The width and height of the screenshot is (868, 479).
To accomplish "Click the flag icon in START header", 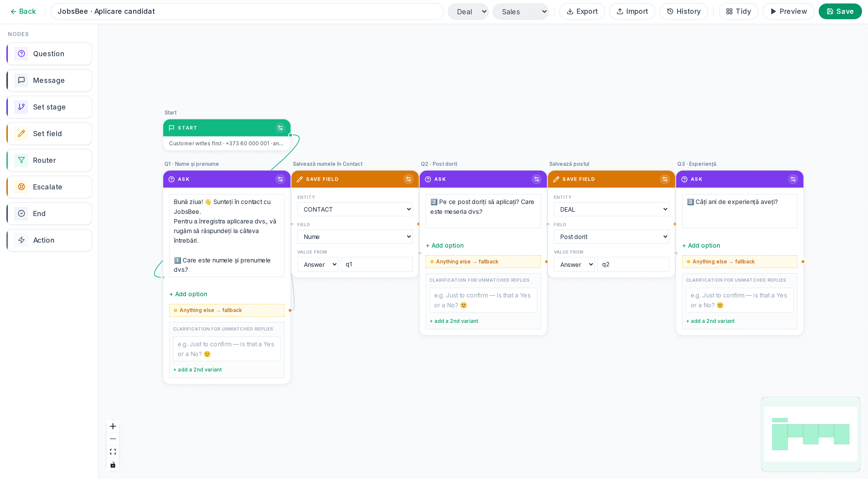I will pyautogui.click(x=171, y=128).
